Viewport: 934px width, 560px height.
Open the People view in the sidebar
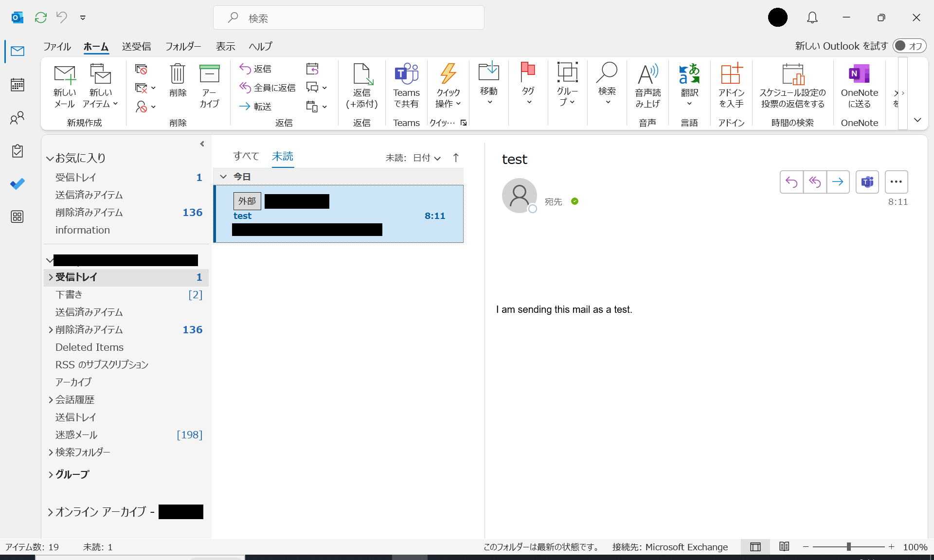[18, 117]
